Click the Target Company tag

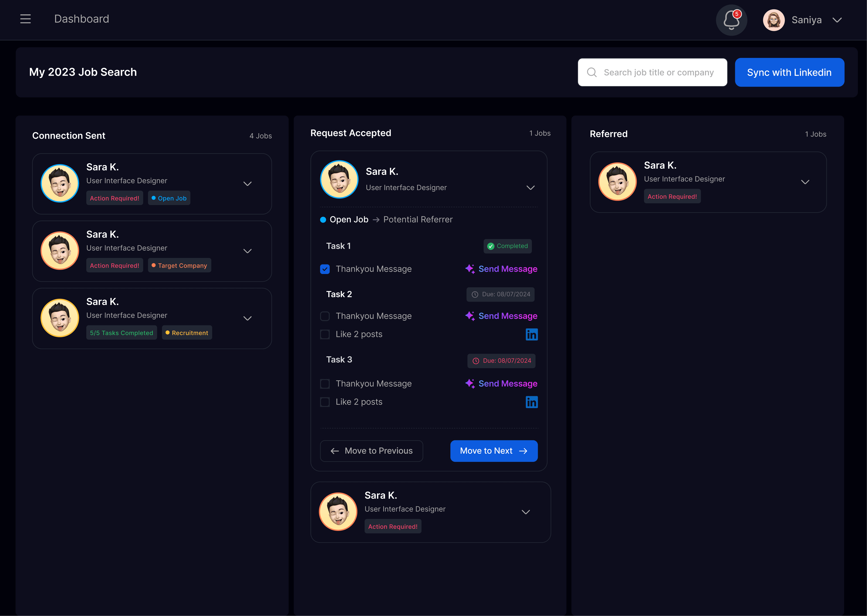pyautogui.click(x=180, y=266)
